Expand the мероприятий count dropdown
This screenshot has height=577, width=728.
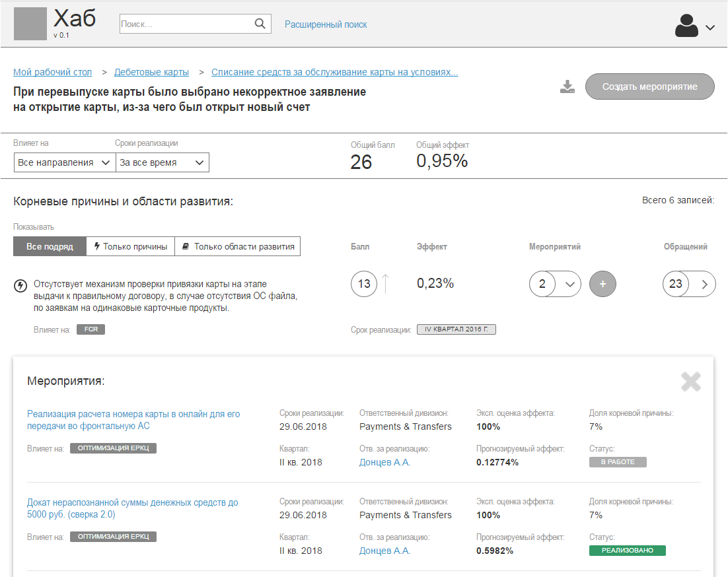[x=571, y=283]
